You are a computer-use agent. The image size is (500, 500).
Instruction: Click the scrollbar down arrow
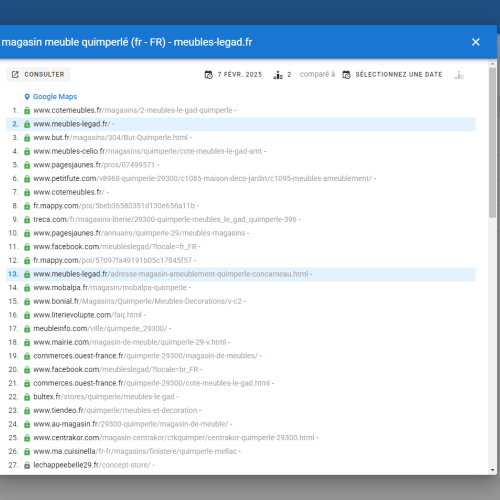click(492, 470)
